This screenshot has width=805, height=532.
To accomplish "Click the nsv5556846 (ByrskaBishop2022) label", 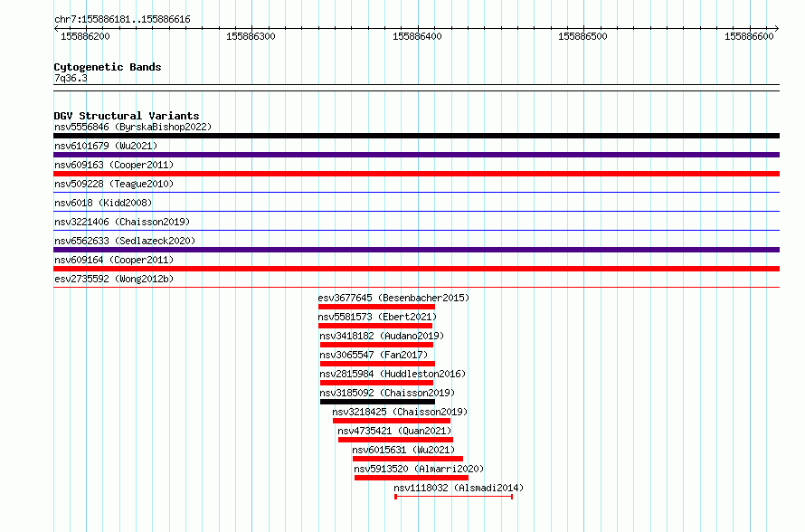I will coord(133,127).
